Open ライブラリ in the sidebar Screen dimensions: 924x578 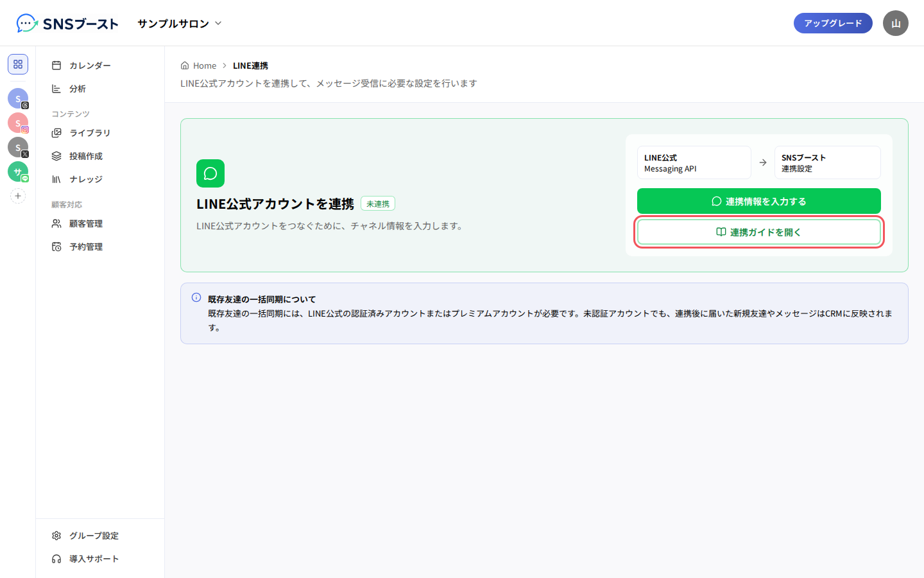(100, 133)
